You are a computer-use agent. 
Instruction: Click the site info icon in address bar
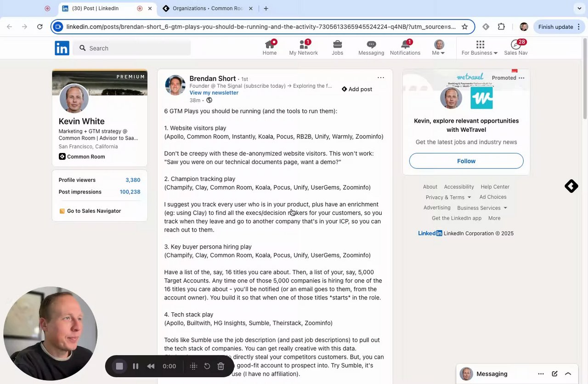click(58, 27)
